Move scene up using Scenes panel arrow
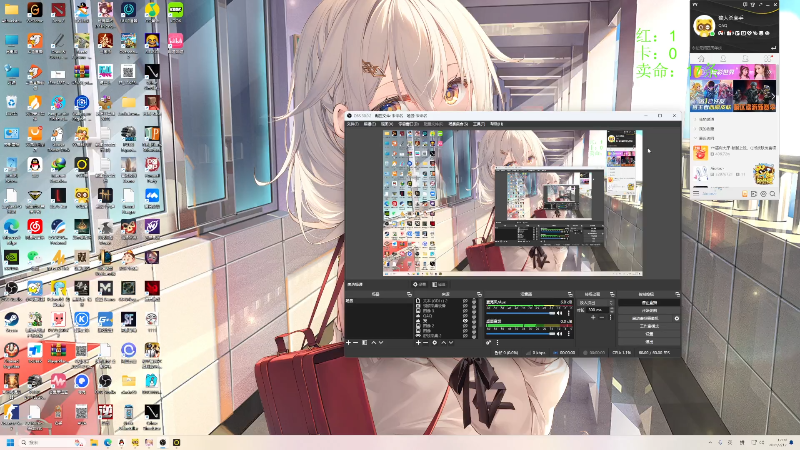Viewport: 800px width, 450px height. coord(373,342)
